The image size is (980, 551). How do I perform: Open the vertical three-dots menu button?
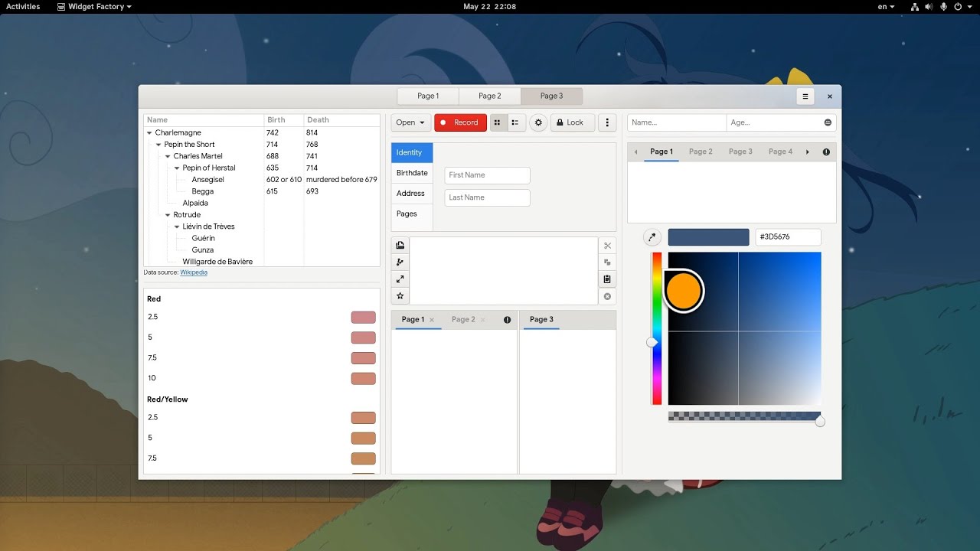pos(607,122)
